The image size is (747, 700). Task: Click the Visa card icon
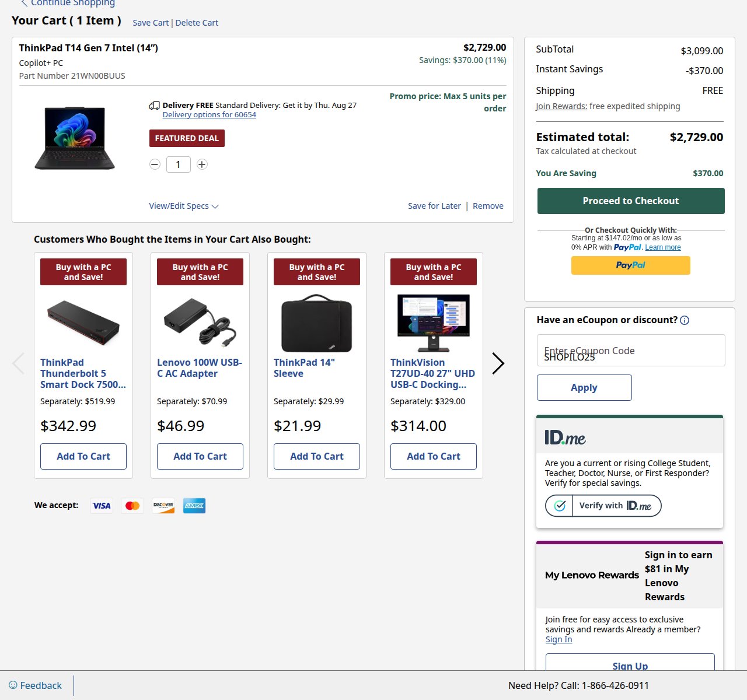pos(102,506)
